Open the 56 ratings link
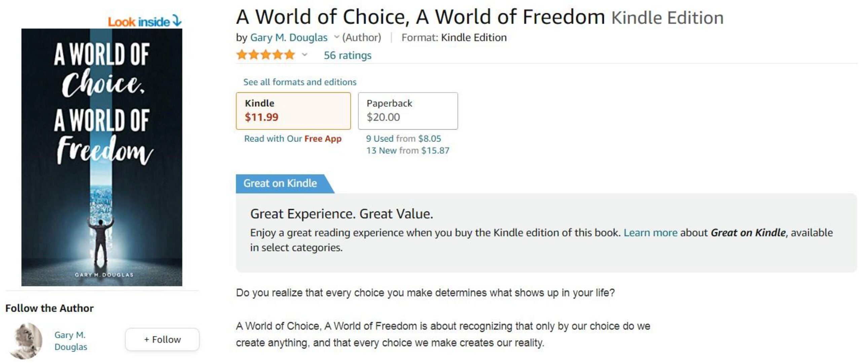Image resolution: width=868 pixels, height=363 pixels. [348, 55]
